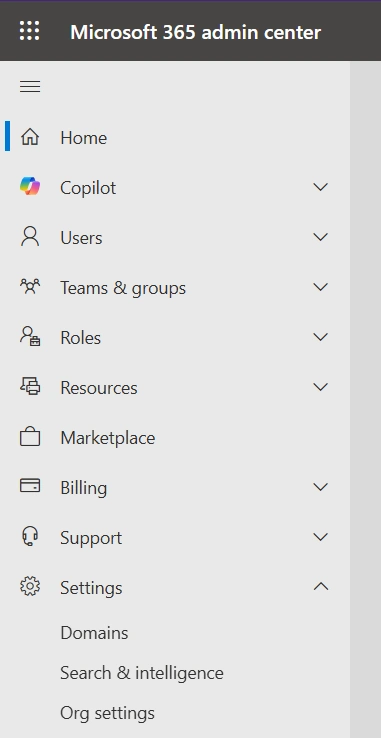
Task: Expand the Support chevron
Action: [320, 537]
